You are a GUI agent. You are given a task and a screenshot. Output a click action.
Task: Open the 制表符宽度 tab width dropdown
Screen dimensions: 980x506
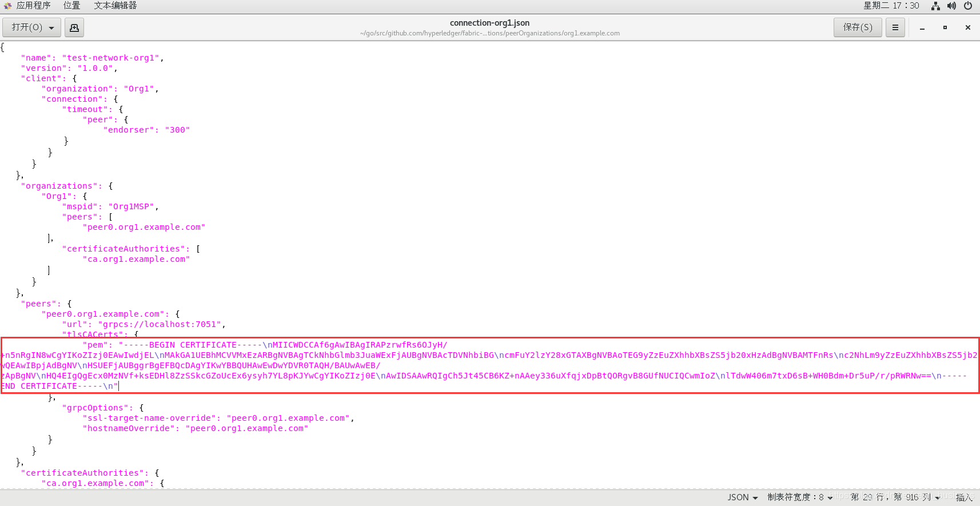pos(800,497)
